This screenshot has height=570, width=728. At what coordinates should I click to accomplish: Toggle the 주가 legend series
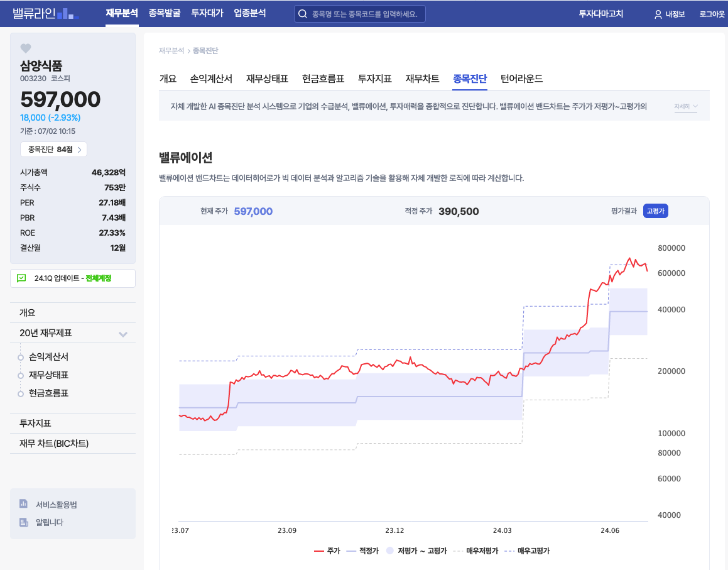click(327, 551)
